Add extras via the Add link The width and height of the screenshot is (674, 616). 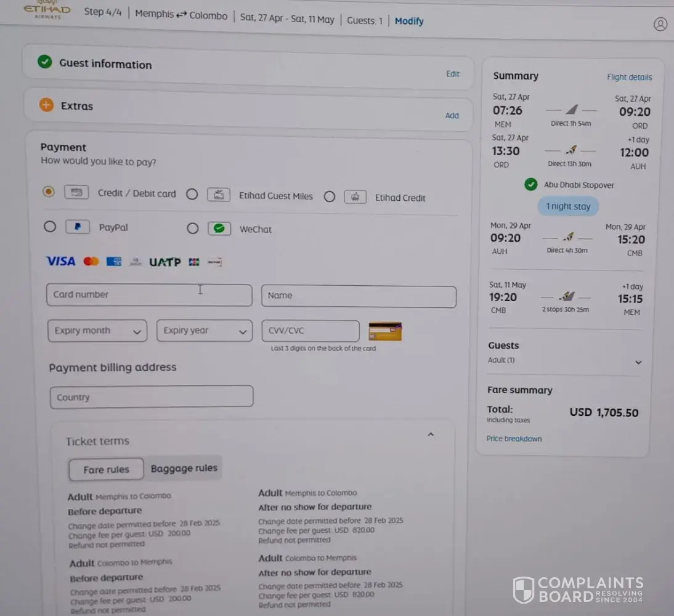(452, 115)
